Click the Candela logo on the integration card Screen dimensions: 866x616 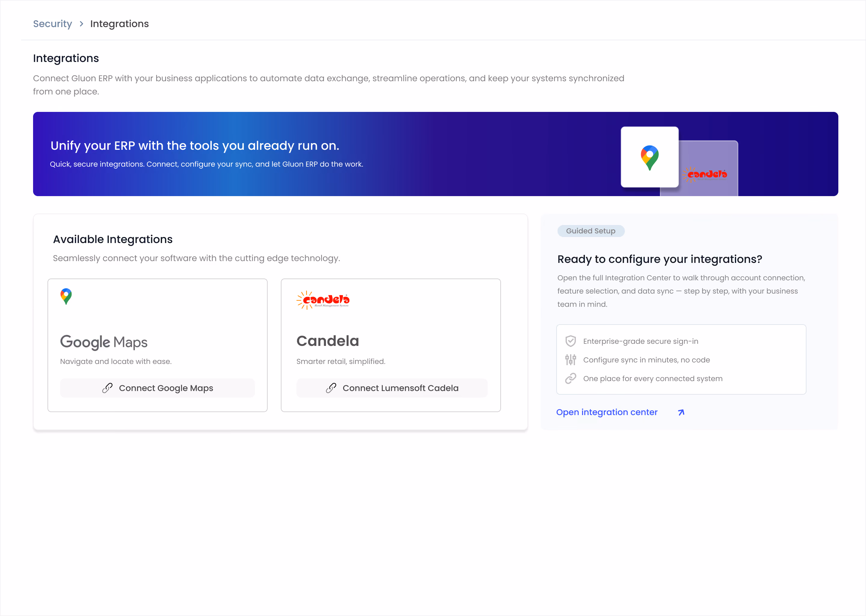(x=323, y=300)
